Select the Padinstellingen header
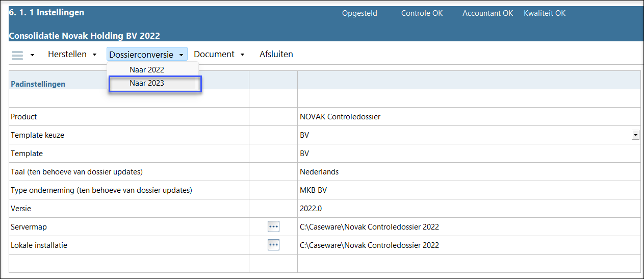Viewport: 644px width, 279px height. [x=38, y=84]
